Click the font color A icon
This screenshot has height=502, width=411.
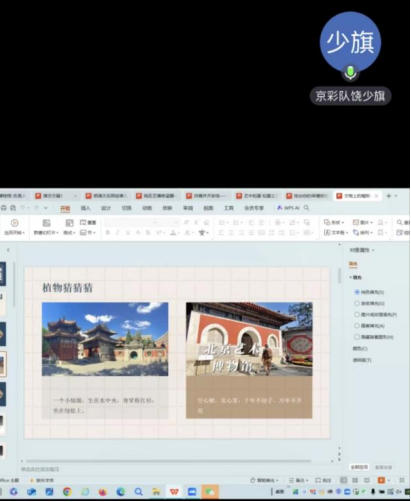[x=173, y=233]
